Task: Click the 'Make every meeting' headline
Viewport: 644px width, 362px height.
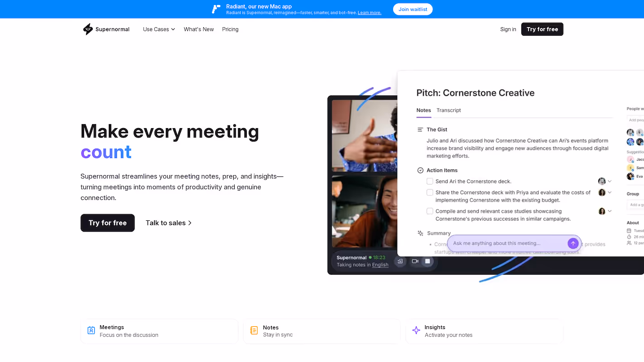Action: click(170, 132)
